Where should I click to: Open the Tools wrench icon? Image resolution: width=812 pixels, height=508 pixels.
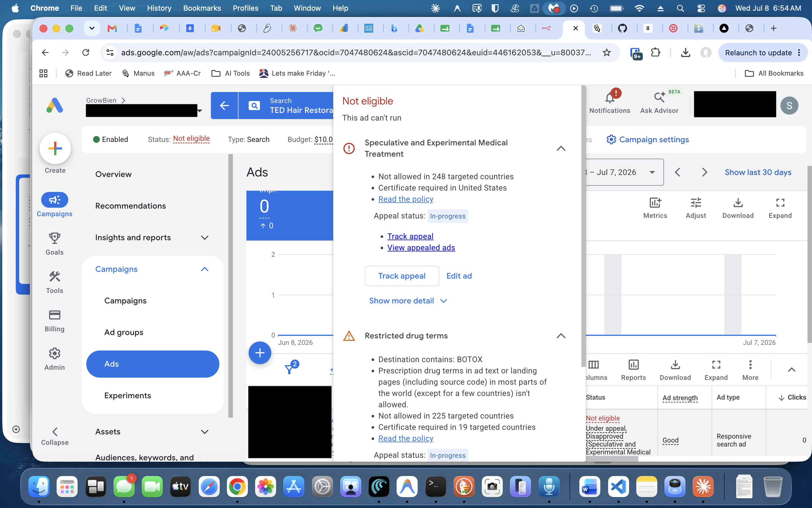(54, 277)
